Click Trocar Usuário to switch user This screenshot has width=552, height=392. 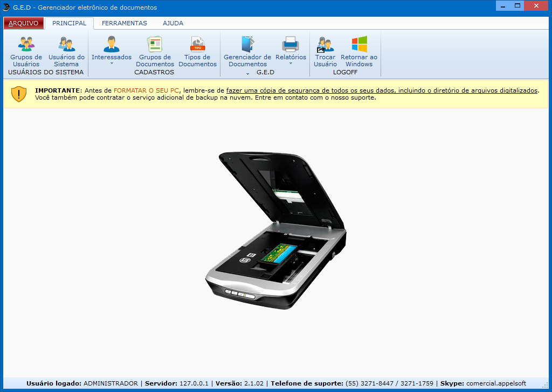point(325,45)
